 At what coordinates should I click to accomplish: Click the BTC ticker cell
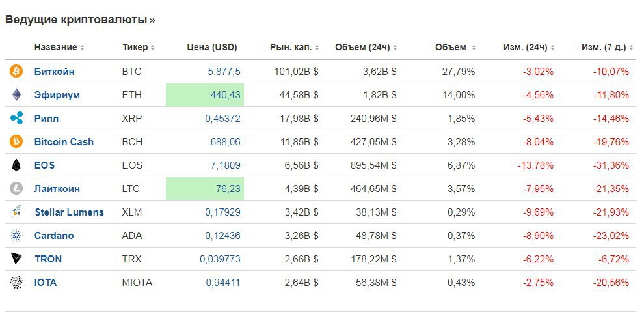click(x=131, y=72)
